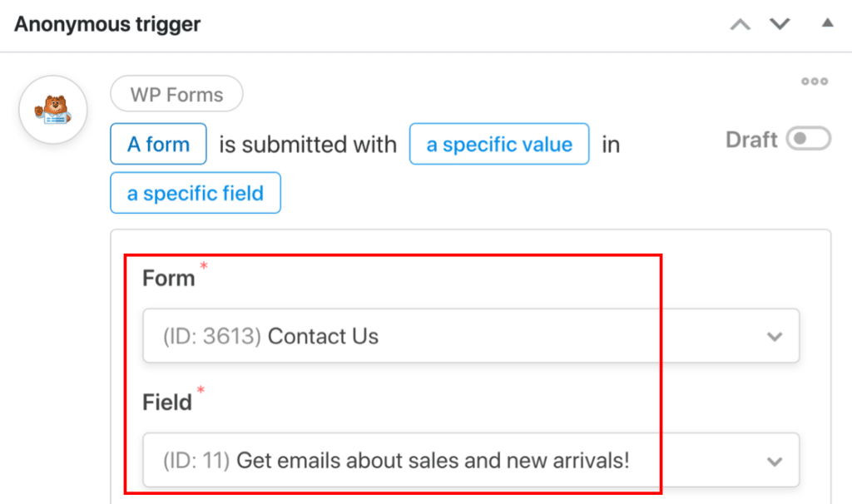Select the "a specific field" option
The image size is (852, 504).
[195, 193]
